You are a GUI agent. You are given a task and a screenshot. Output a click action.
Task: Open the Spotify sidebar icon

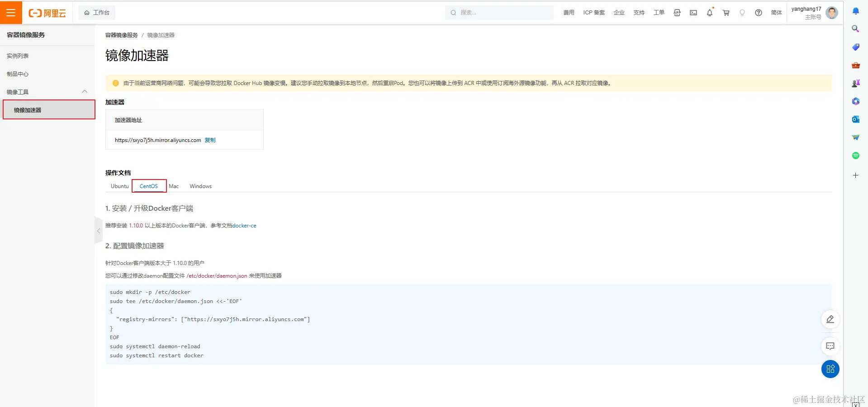point(855,156)
